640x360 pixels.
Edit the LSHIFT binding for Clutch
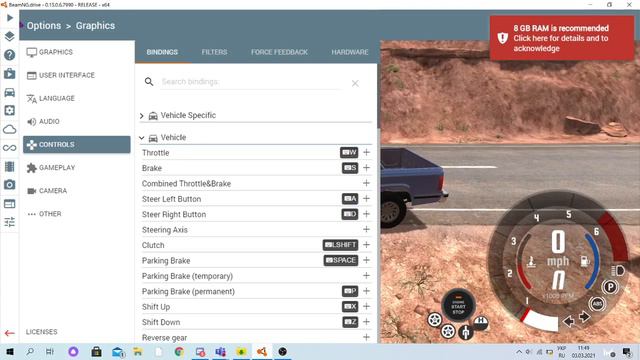[340, 245]
